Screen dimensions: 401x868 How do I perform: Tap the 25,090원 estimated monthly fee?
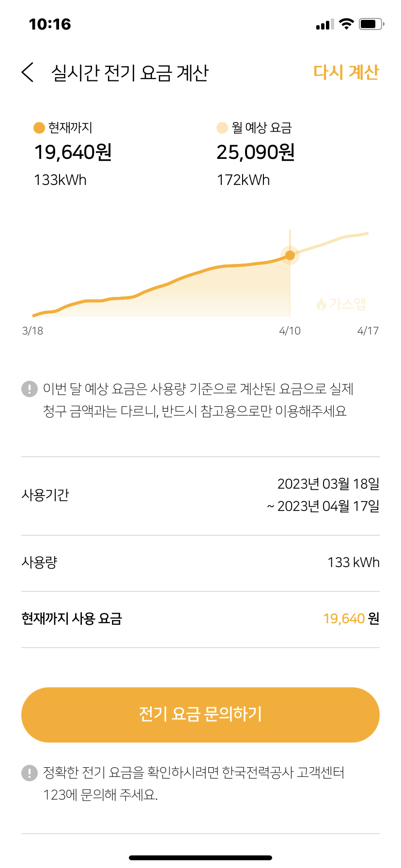(255, 153)
